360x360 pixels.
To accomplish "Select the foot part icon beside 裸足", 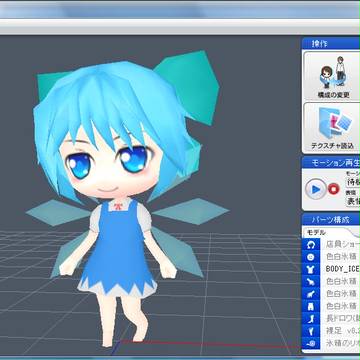I will coord(311,331).
